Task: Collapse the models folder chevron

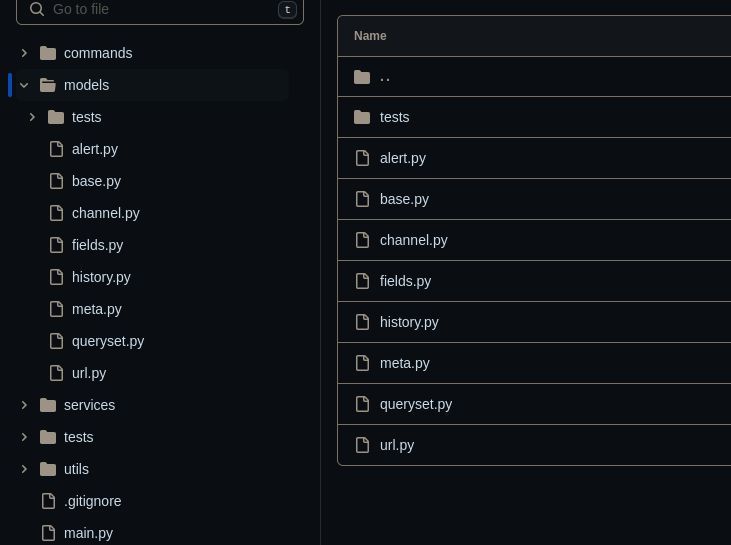Action: tap(24, 85)
